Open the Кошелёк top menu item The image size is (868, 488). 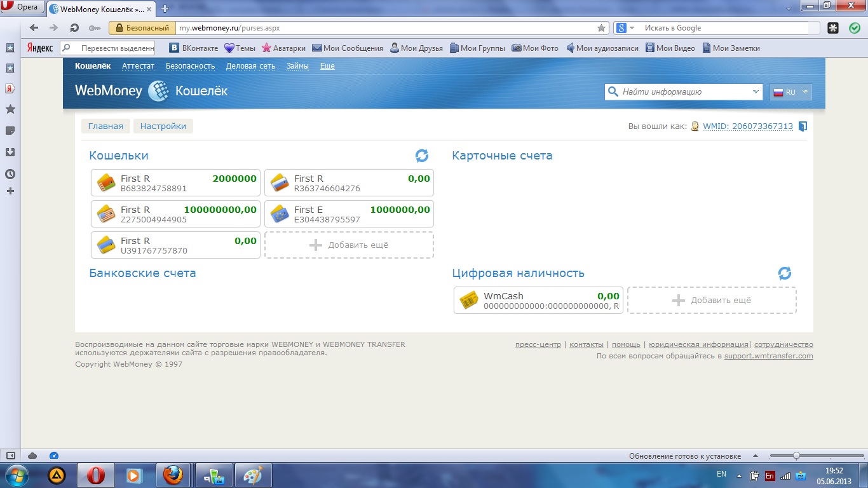click(x=93, y=66)
